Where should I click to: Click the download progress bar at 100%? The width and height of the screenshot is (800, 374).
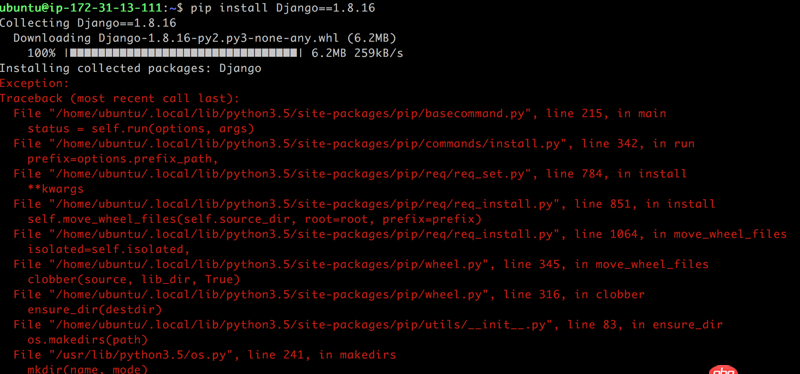(x=183, y=53)
